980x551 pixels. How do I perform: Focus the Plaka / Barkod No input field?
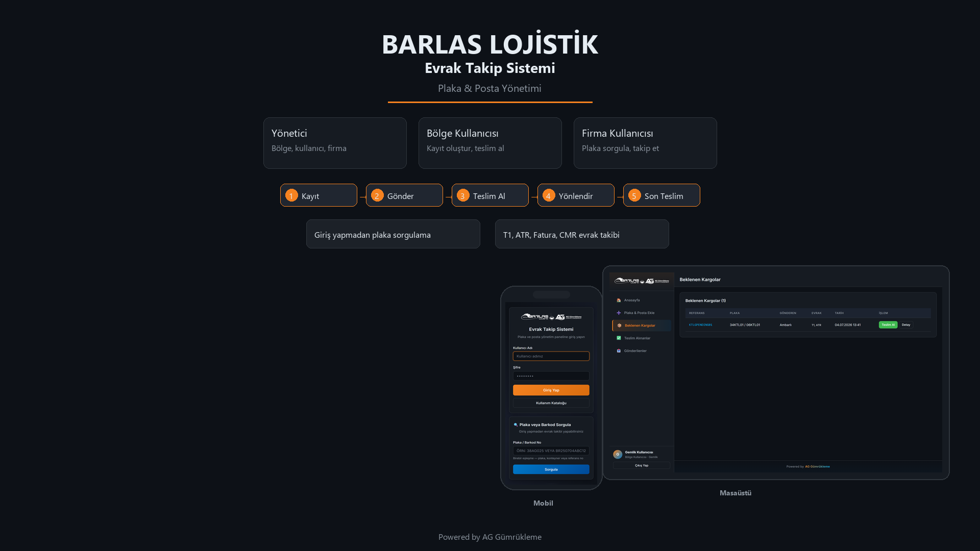pyautogui.click(x=551, y=450)
